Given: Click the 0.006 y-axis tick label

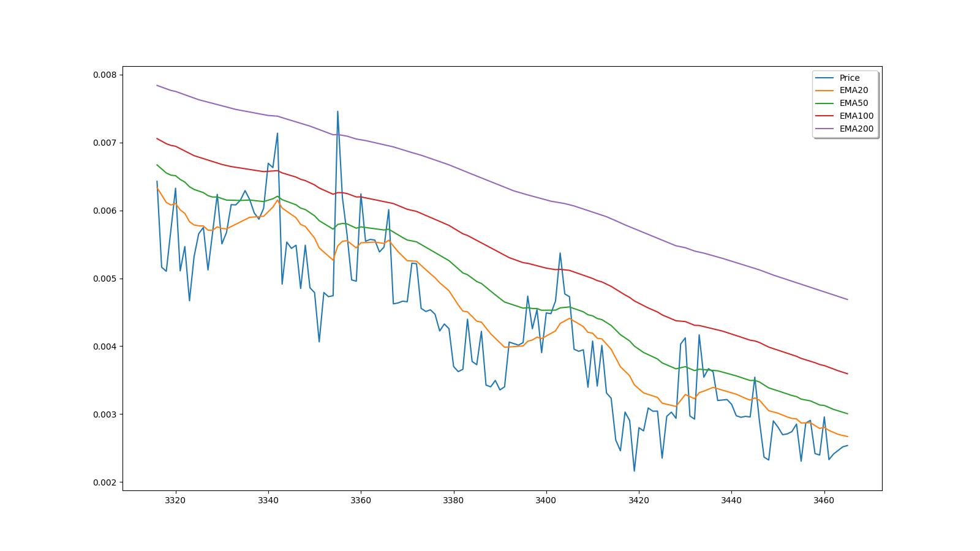Looking at the screenshot, I should pyautogui.click(x=104, y=211).
